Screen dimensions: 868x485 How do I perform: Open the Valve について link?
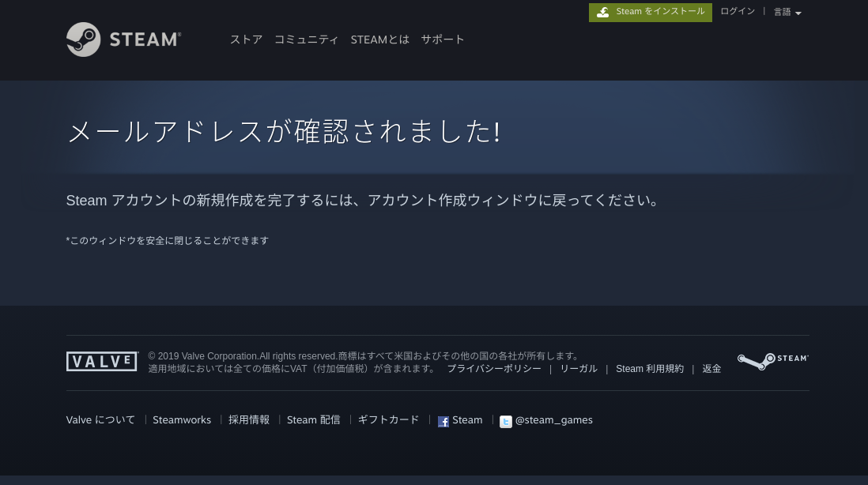100,420
